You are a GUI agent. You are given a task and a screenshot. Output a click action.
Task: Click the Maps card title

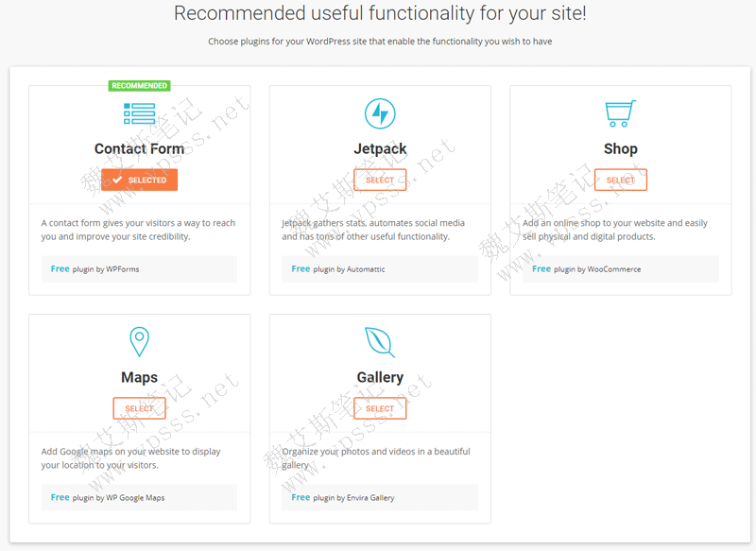(x=139, y=377)
